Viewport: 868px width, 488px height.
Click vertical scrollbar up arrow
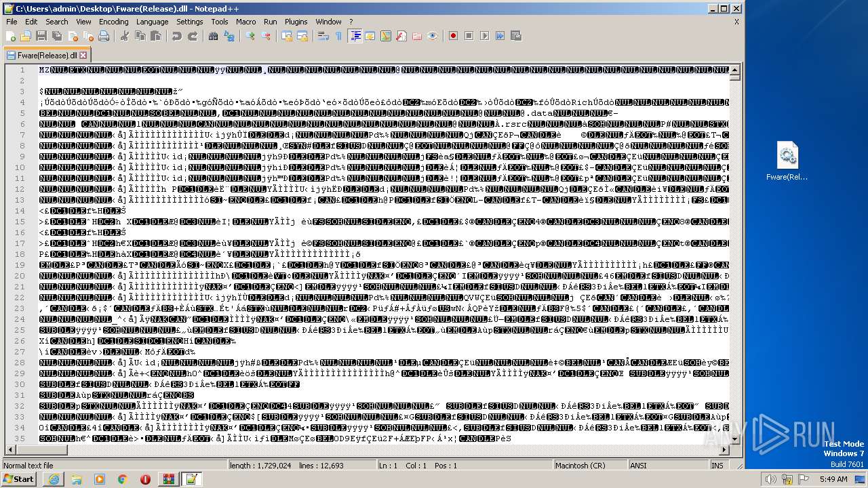736,69
